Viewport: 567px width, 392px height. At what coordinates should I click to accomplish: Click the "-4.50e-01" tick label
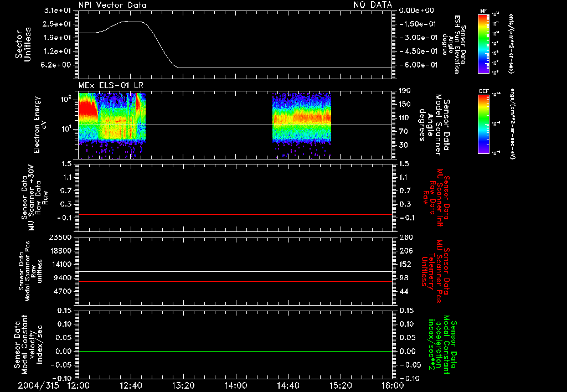(x=418, y=51)
